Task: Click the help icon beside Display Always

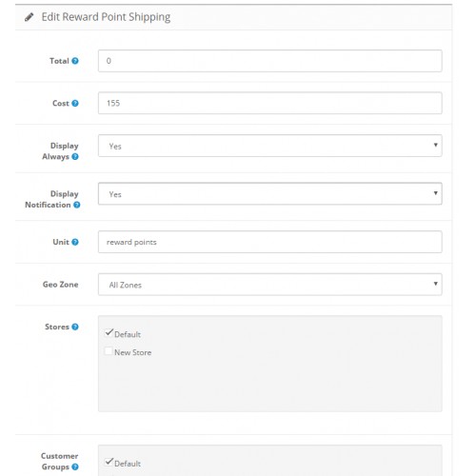Action: coord(75,156)
